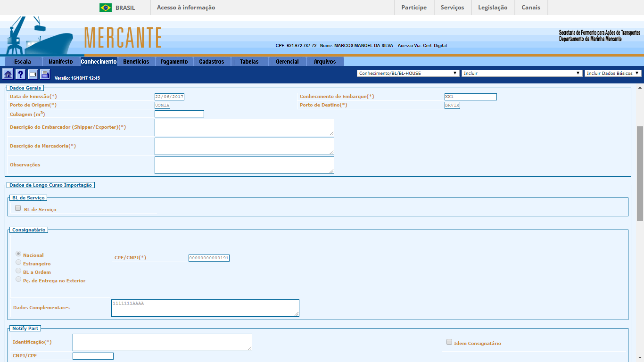Open the Conhecimento/BL/BL-HOUSE dropdown
The height and width of the screenshot is (362, 644).
[x=408, y=73]
